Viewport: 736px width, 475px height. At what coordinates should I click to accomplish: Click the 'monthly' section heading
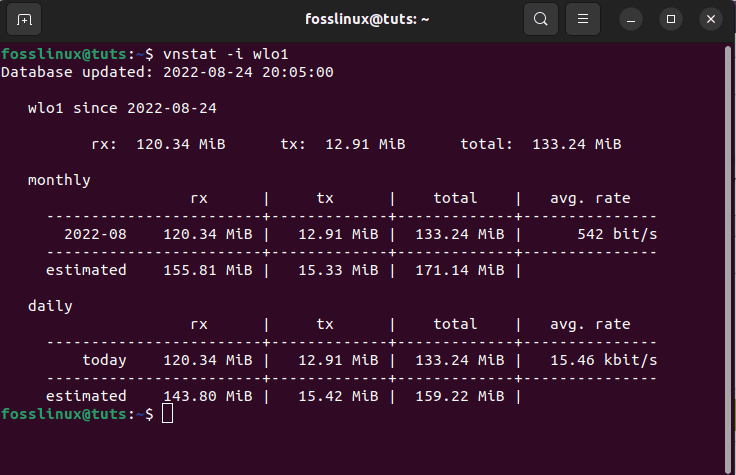click(59, 180)
